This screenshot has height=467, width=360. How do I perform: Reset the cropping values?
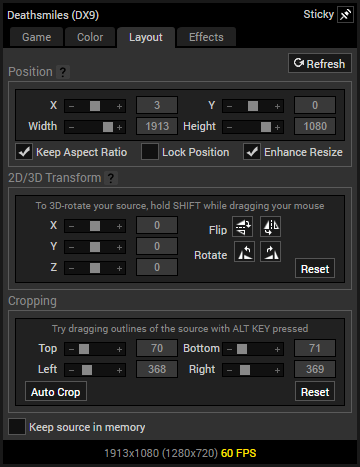pyautogui.click(x=315, y=392)
